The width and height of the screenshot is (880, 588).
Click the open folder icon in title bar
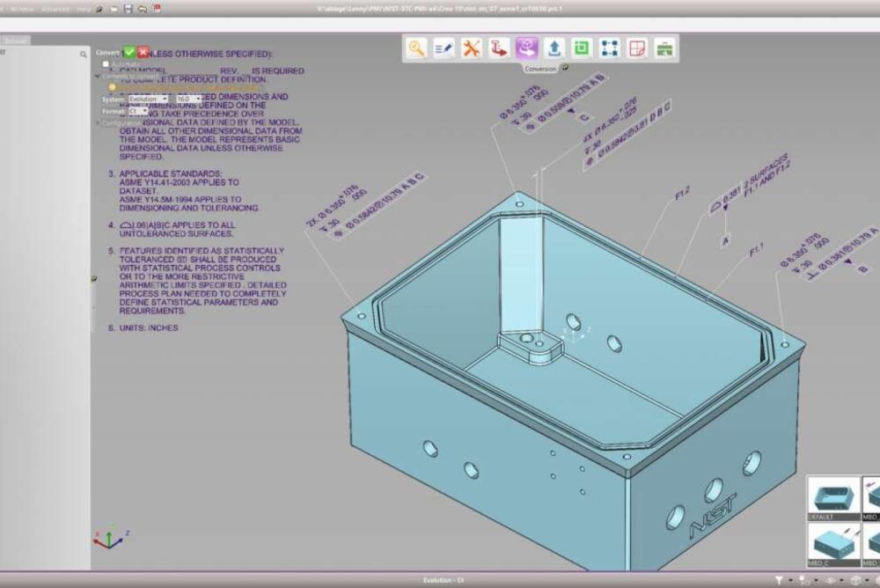[x=114, y=9]
